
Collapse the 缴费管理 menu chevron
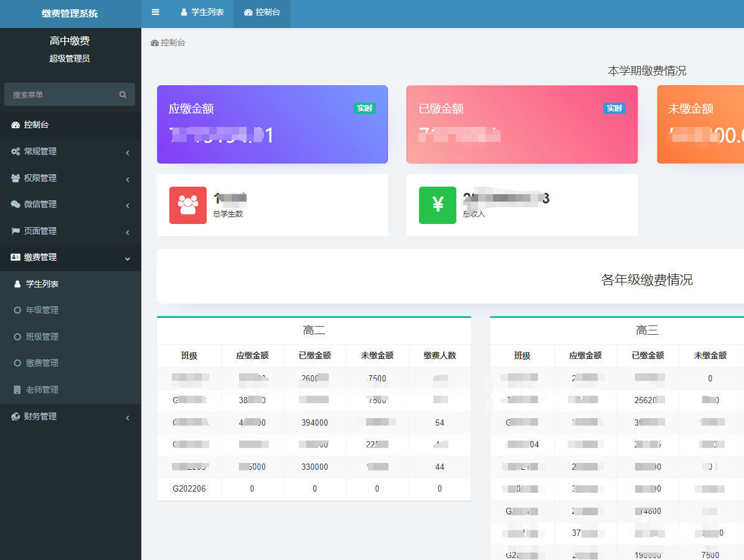[x=128, y=258]
